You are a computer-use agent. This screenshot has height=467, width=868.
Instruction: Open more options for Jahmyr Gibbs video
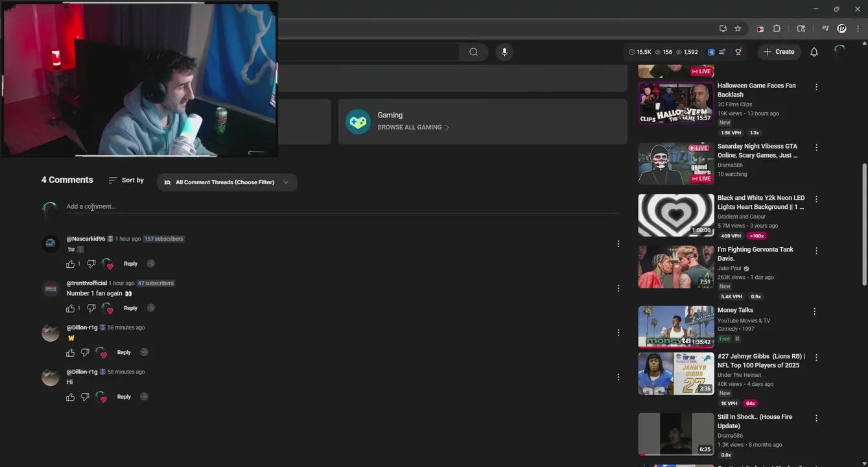(816, 357)
